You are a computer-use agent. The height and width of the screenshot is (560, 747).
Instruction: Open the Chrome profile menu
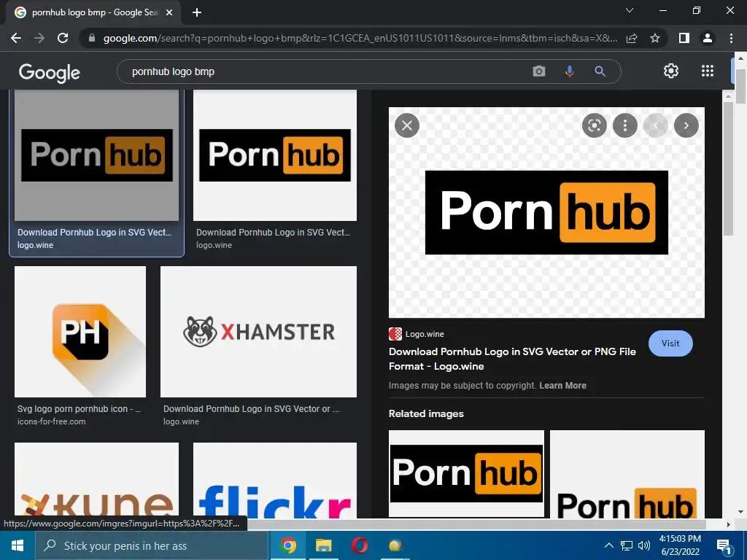click(708, 38)
